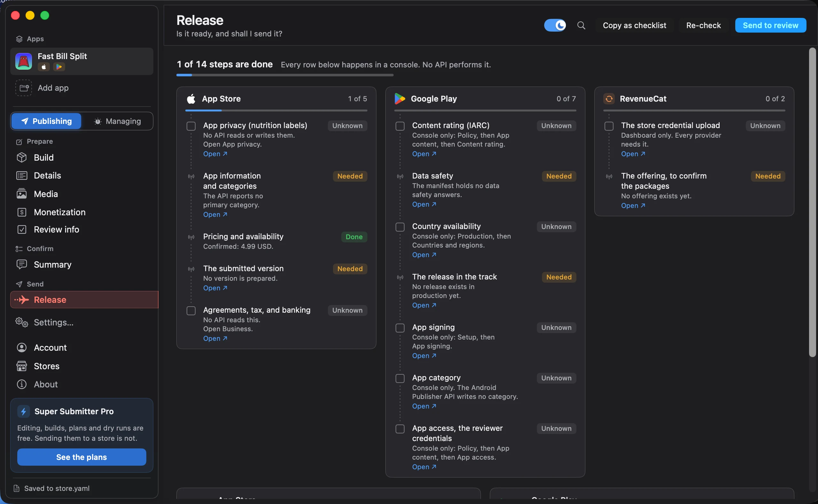818x504 pixels.
Task: Select Fast Bill Split app icon
Action: tap(24, 61)
